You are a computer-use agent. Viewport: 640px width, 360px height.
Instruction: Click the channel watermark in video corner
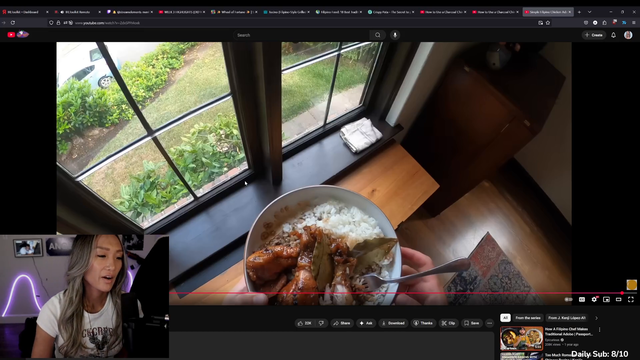point(631,285)
